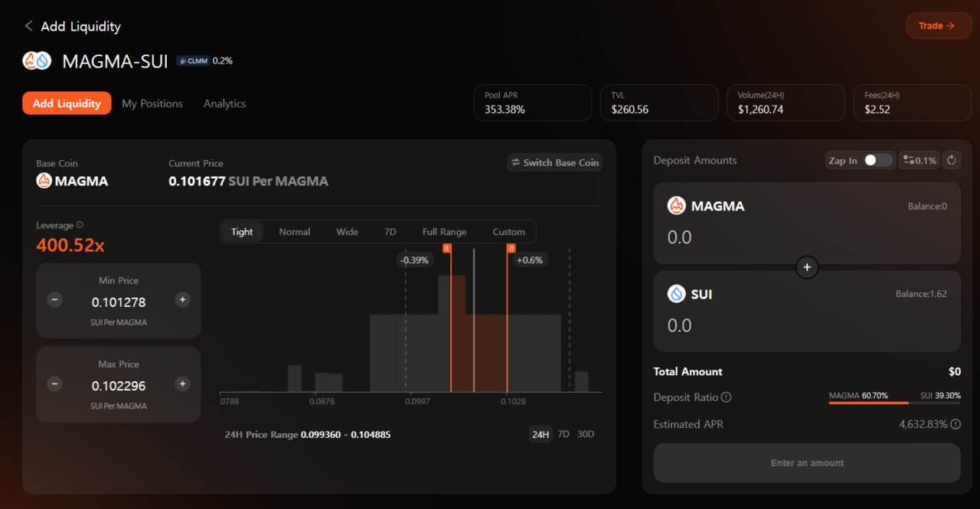This screenshot has height=509, width=980.
Task: Click the Deposit Ratio info icon
Action: pos(727,397)
